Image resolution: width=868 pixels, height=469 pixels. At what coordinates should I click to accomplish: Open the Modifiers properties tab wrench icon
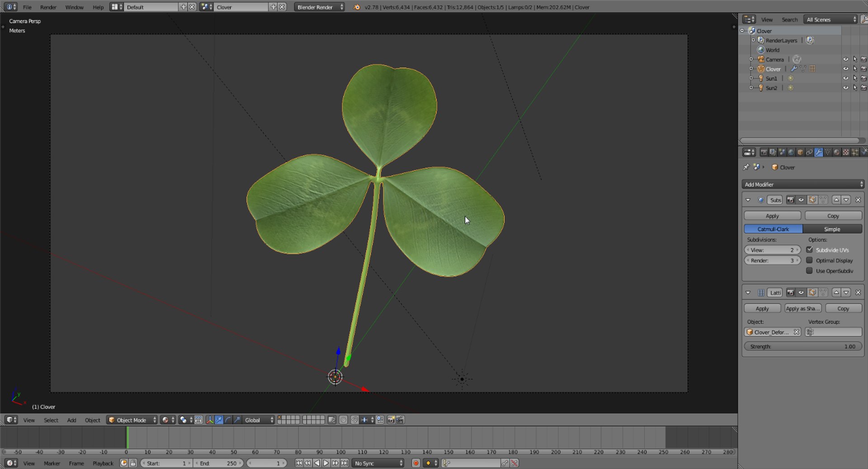pos(819,152)
